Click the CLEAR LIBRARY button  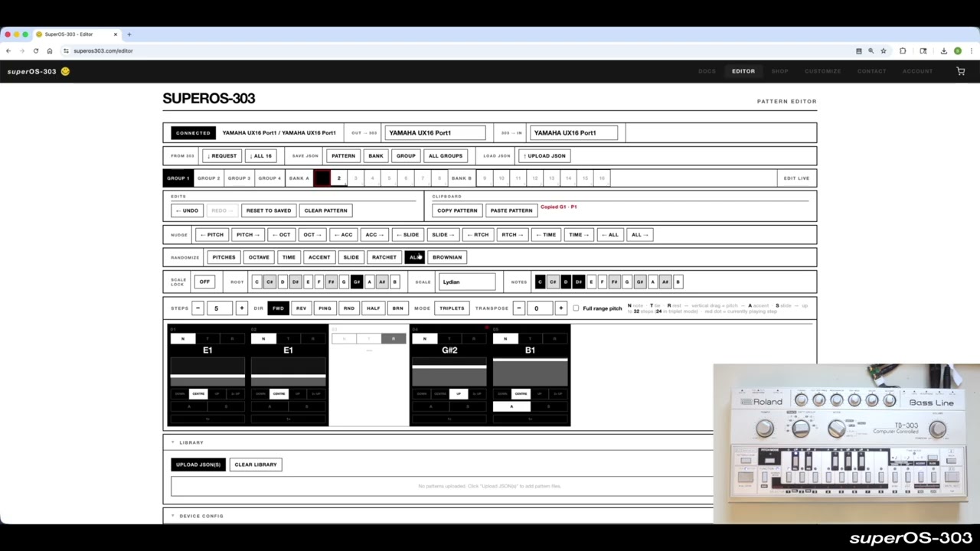[x=256, y=465]
